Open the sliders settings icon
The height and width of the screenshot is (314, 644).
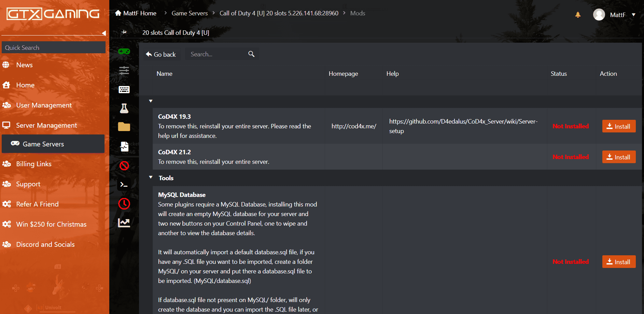[124, 71]
